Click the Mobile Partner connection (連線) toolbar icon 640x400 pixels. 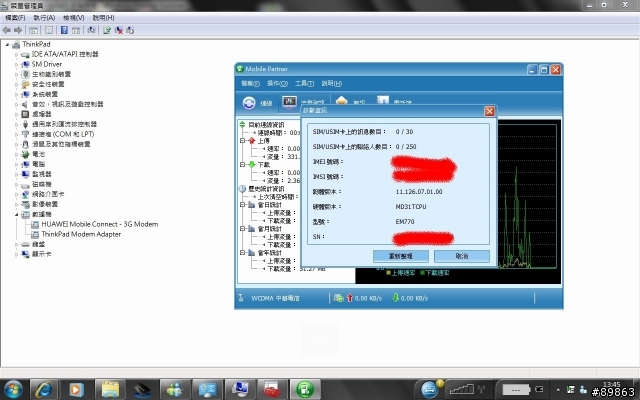249,103
